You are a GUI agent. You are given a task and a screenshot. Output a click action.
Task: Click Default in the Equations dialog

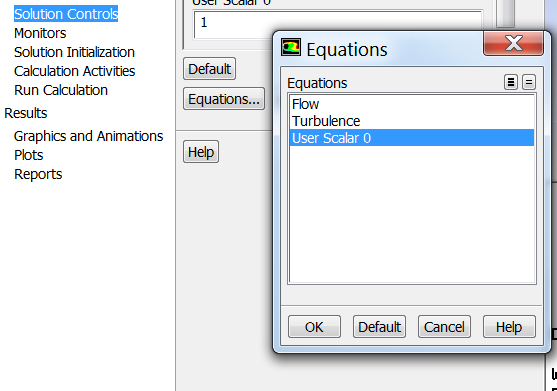pos(379,327)
